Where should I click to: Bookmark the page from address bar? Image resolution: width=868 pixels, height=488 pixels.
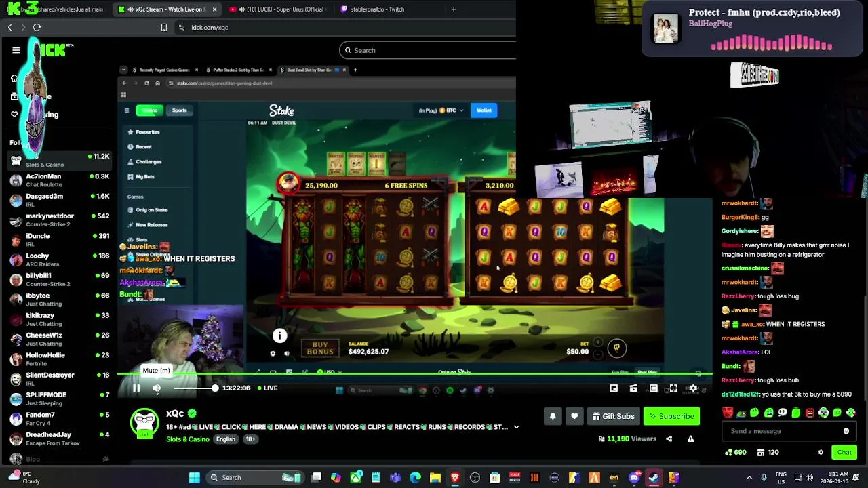(x=163, y=27)
